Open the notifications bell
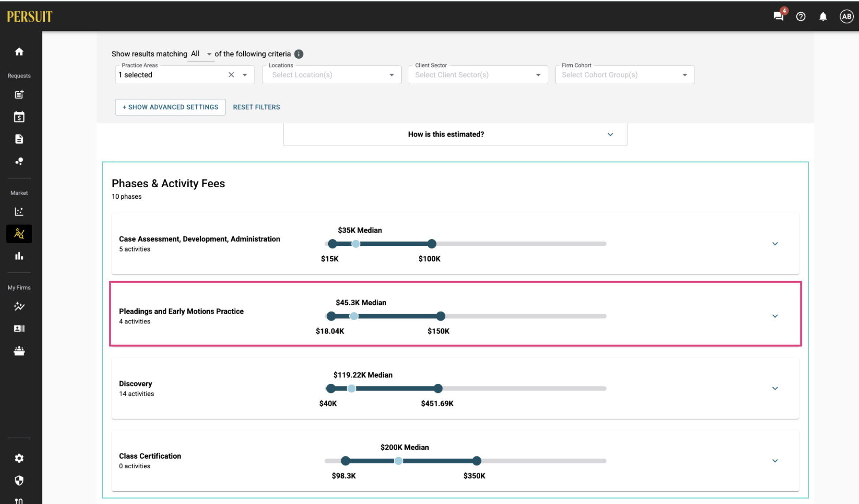The height and width of the screenshot is (504, 859). pyautogui.click(x=823, y=17)
